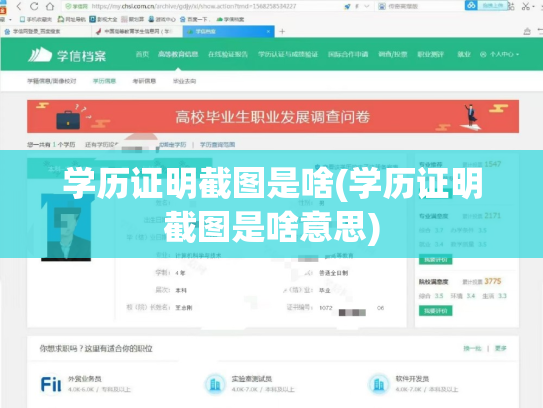Open the 高校毕业生职业发展调查问卷 banner

coord(273,116)
